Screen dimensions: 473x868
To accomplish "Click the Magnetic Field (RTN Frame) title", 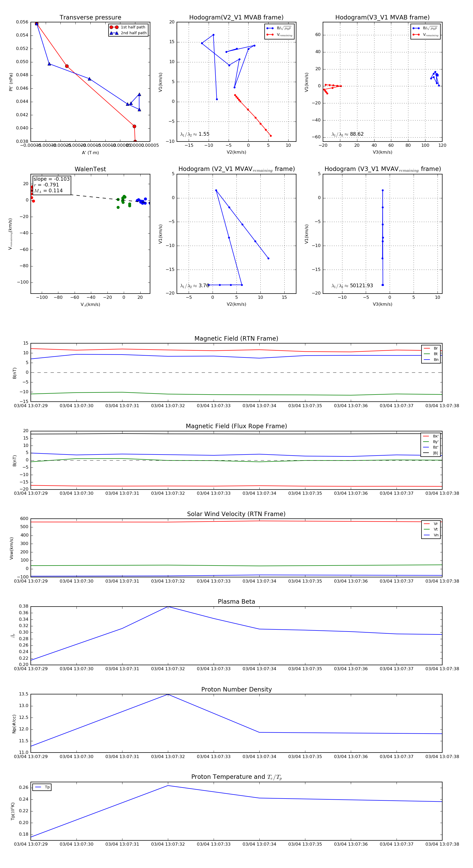I will click(x=236, y=339).
